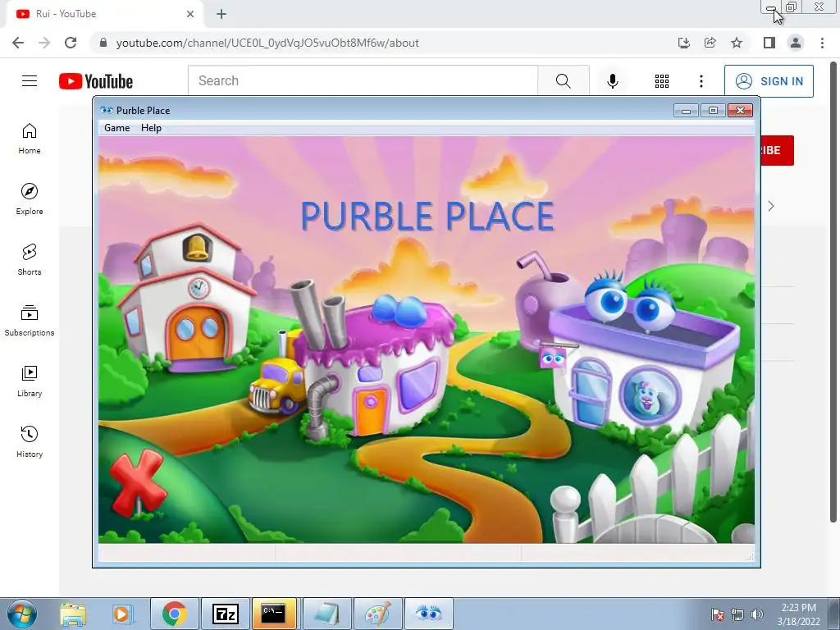
Task: Open a new Chrome tab
Action: tap(221, 14)
